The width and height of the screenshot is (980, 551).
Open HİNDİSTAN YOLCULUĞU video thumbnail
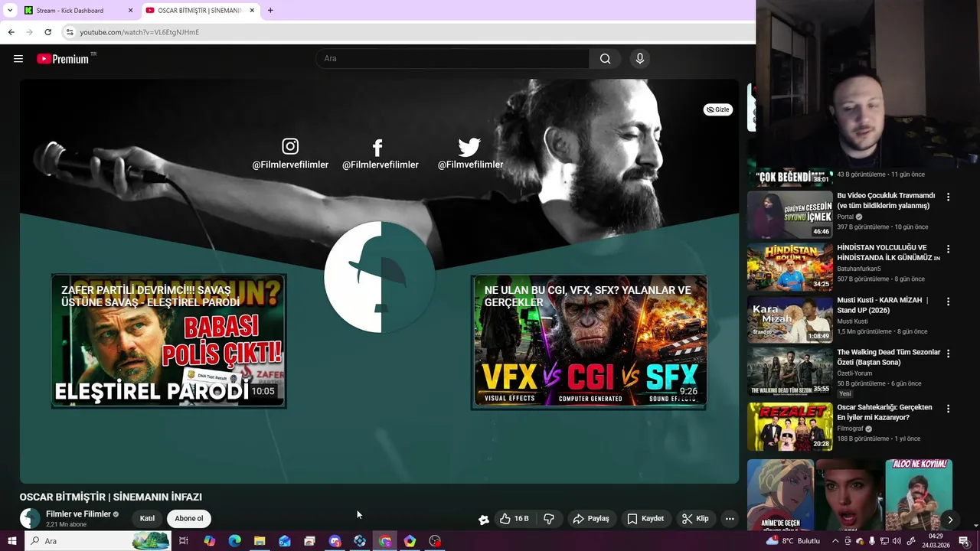789,267
